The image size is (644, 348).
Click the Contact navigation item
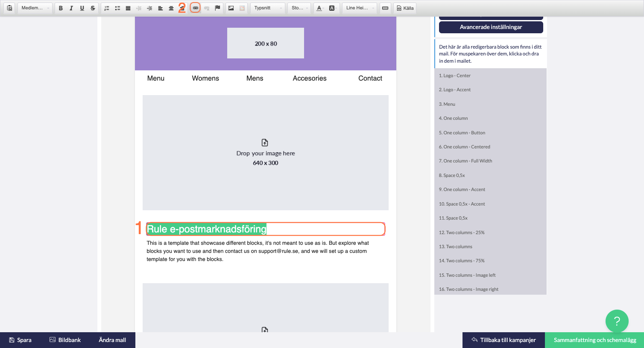click(x=370, y=78)
